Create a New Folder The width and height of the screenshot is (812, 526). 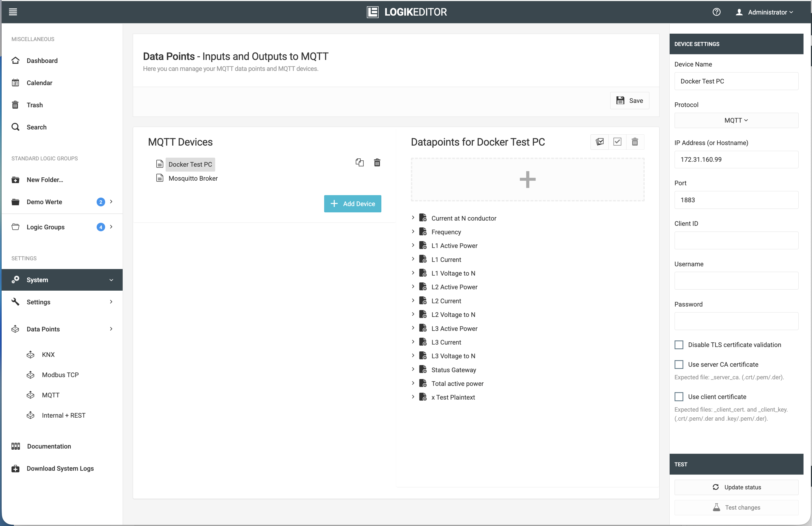click(x=45, y=180)
